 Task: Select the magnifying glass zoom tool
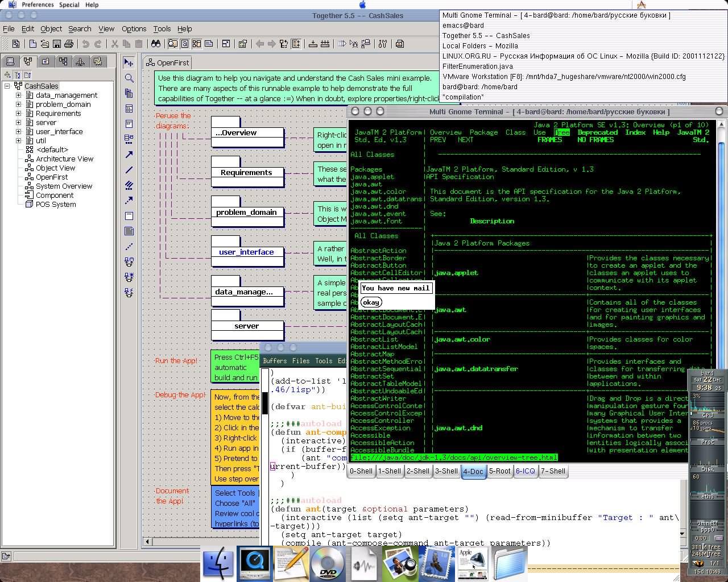129,78
